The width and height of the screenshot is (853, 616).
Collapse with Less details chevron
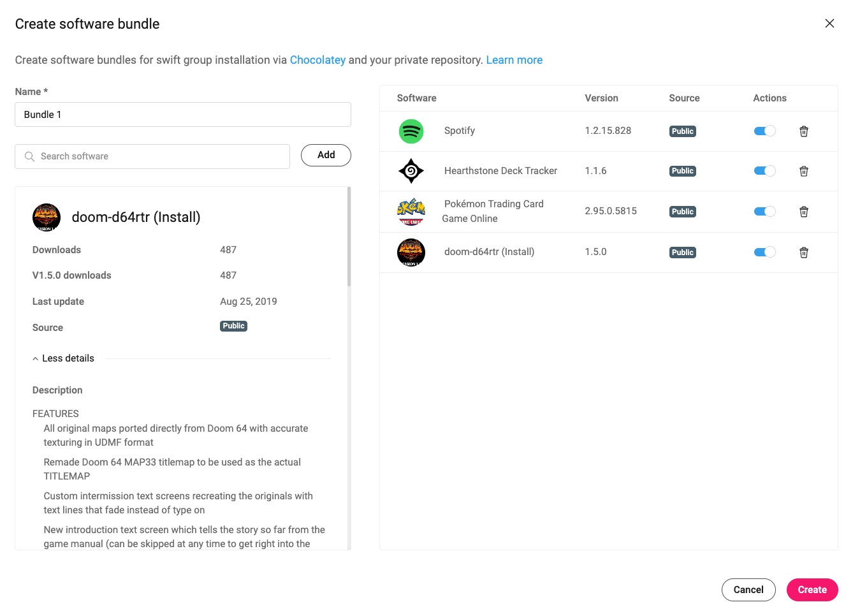[x=35, y=359]
